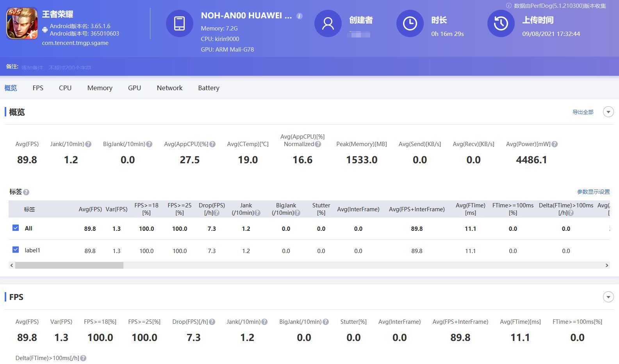
Task: Switch to the 概览 tab
Action: pos(11,88)
